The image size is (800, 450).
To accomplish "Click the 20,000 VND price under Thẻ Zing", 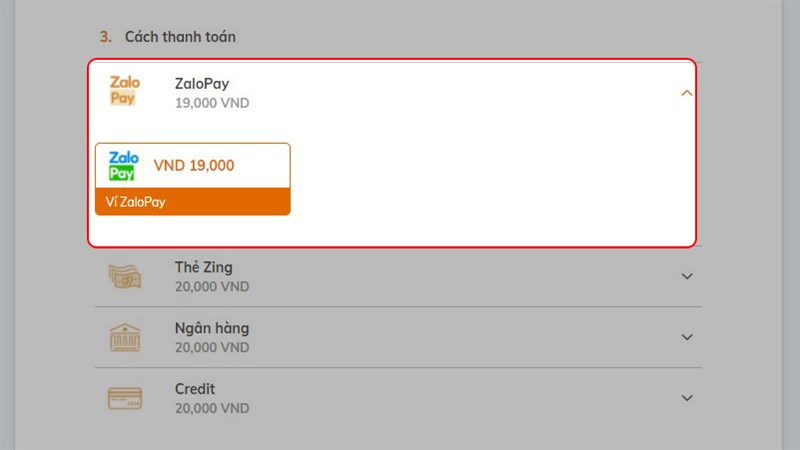I will (x=212, y=287).
